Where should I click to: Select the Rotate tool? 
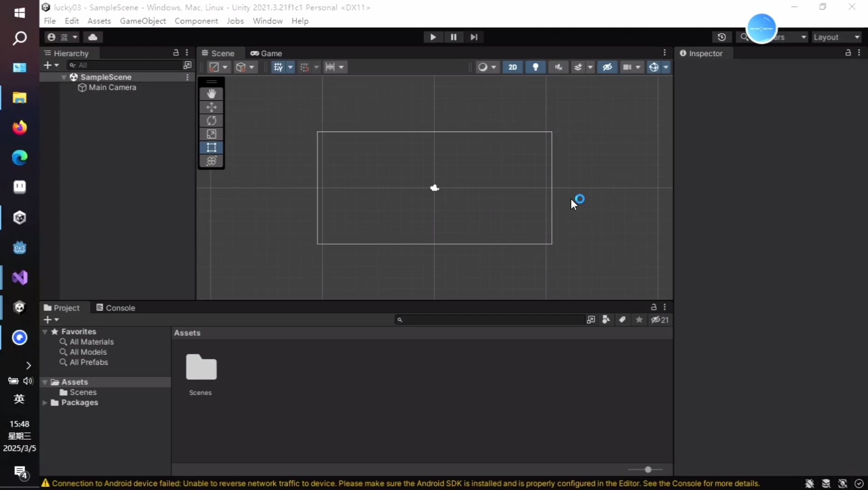[x=212, y=121]
